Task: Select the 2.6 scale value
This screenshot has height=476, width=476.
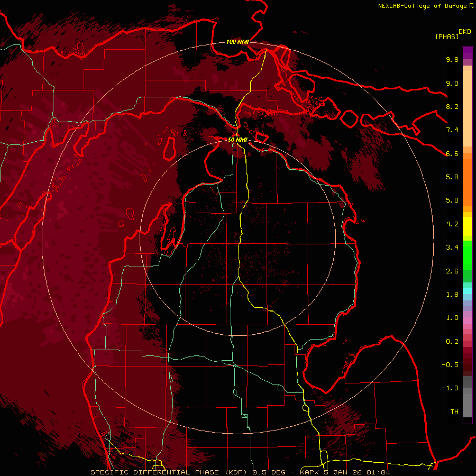Action: 452,271
